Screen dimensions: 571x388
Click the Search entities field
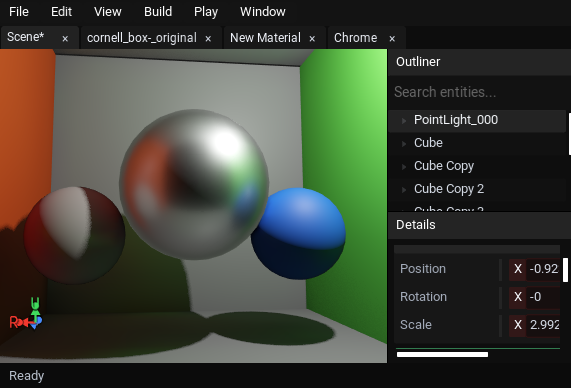[479, 92]
